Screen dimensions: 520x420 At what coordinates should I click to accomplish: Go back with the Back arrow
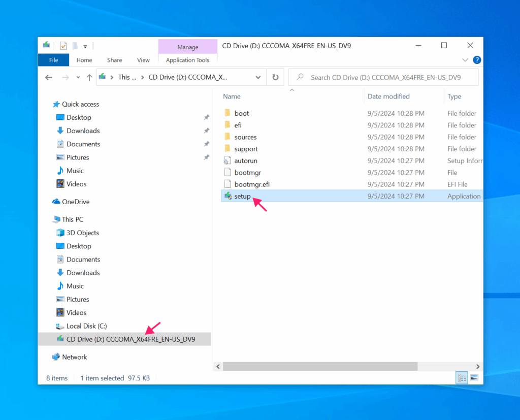[49, 77]
